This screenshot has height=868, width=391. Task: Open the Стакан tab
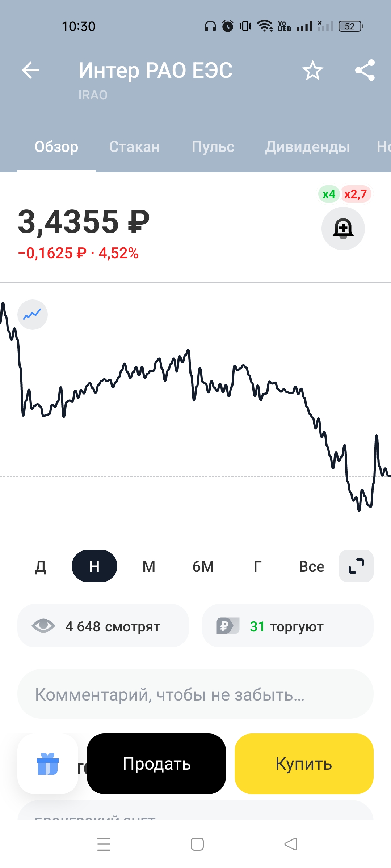134,147
